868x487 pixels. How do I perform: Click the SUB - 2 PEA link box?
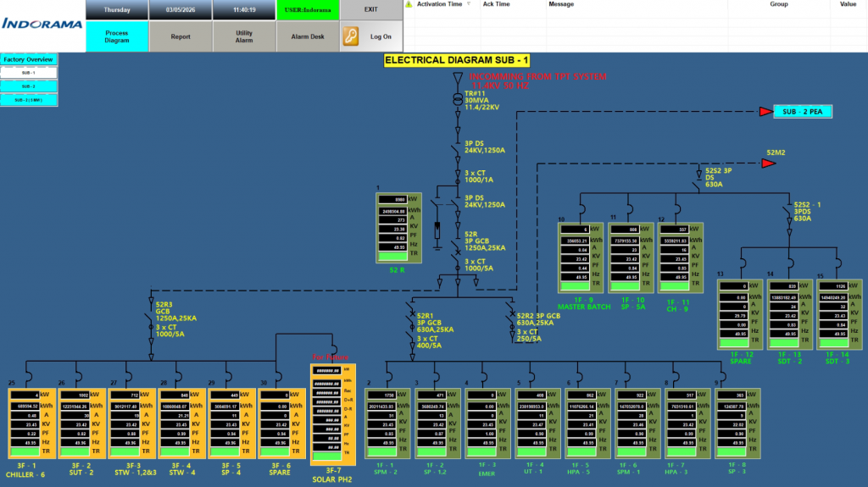pyautogui.click(x=801, y=112)
